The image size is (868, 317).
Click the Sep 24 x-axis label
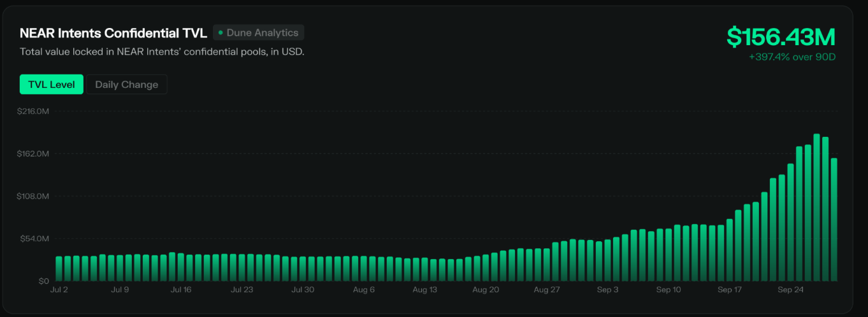[x=790, y=290]
